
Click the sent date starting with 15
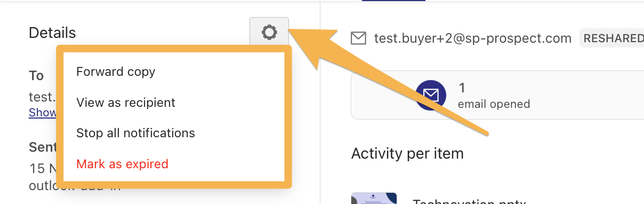(x=43, y=169)
